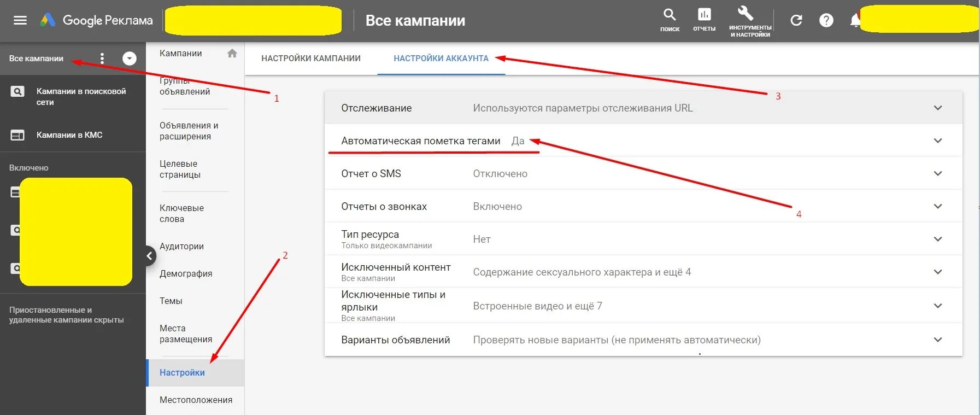Expand the Отслеживание row chevron
This screenshot has height=415, width=980.
(x=938, y=108)
